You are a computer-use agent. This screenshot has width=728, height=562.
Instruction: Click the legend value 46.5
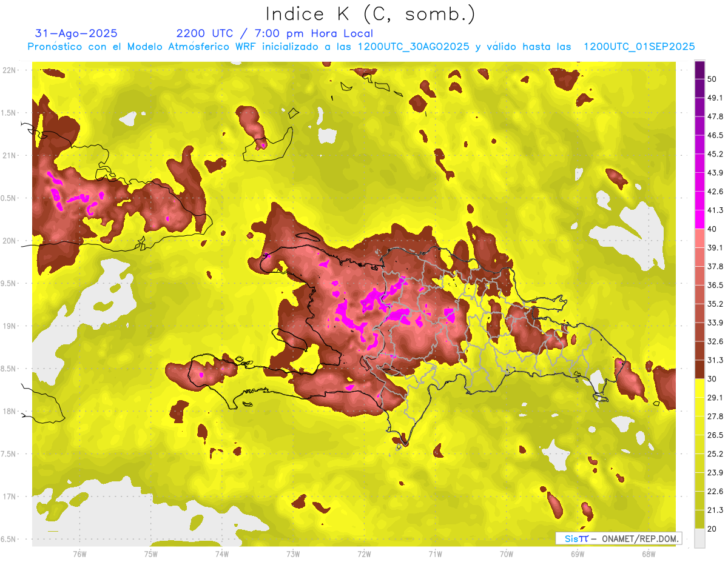[715, 135]
